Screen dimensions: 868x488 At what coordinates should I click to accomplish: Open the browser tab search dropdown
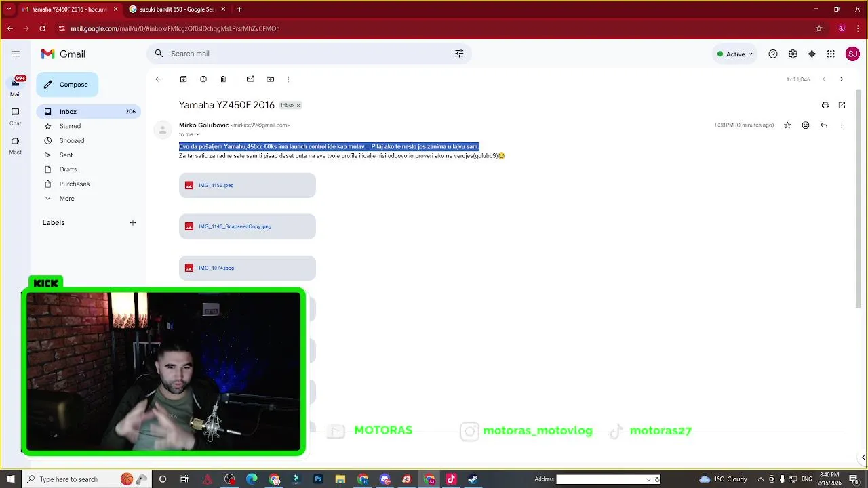(x=8, y=9)
